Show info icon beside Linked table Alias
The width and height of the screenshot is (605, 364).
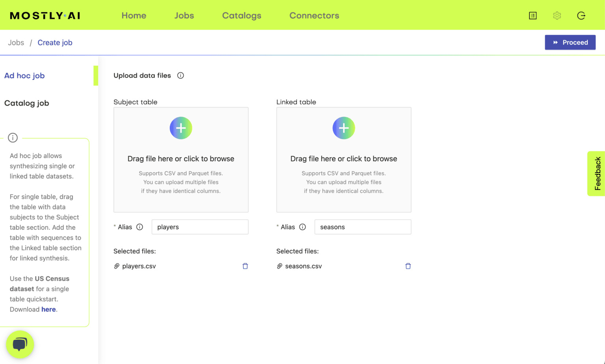pyautogui.click(x=302, y=227)
